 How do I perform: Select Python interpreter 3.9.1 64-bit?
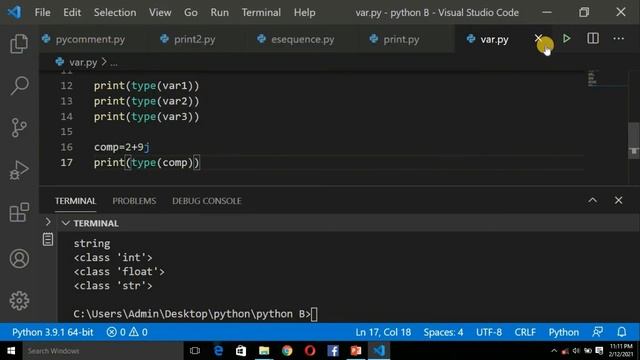(52, 332)
